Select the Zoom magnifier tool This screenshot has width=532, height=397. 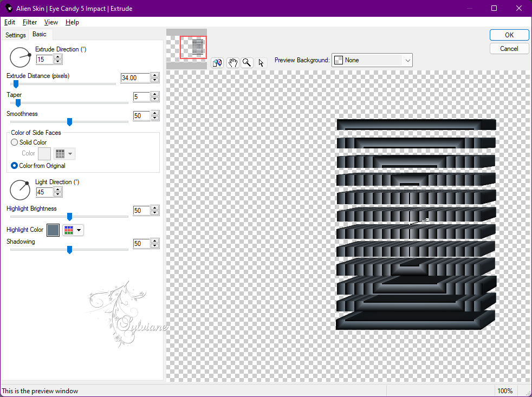point(247,63)
